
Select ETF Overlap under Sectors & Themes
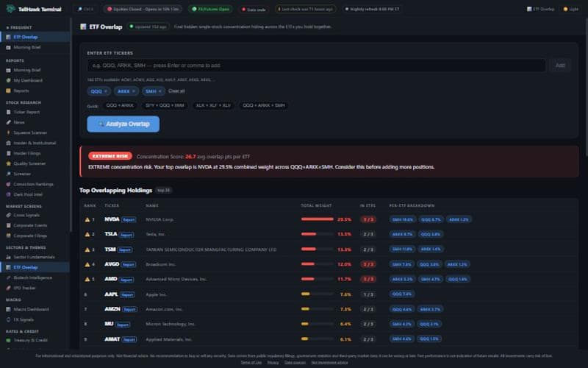(35, 267)
